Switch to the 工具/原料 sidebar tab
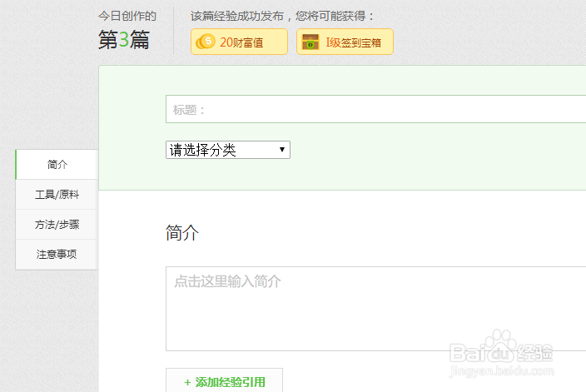586x392 pixels. coord(57,194)
